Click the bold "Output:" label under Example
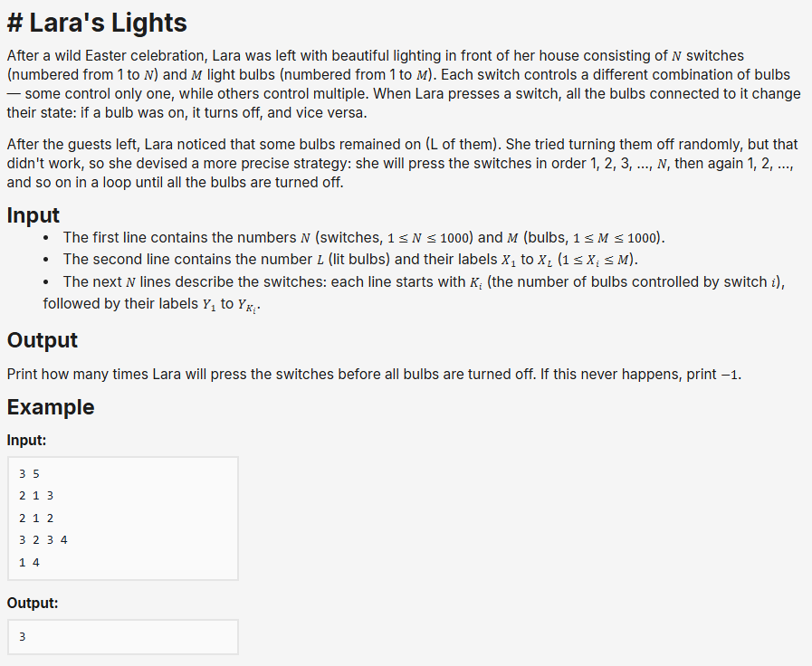This screenshot has height=666, width=812. coord(33,603)
